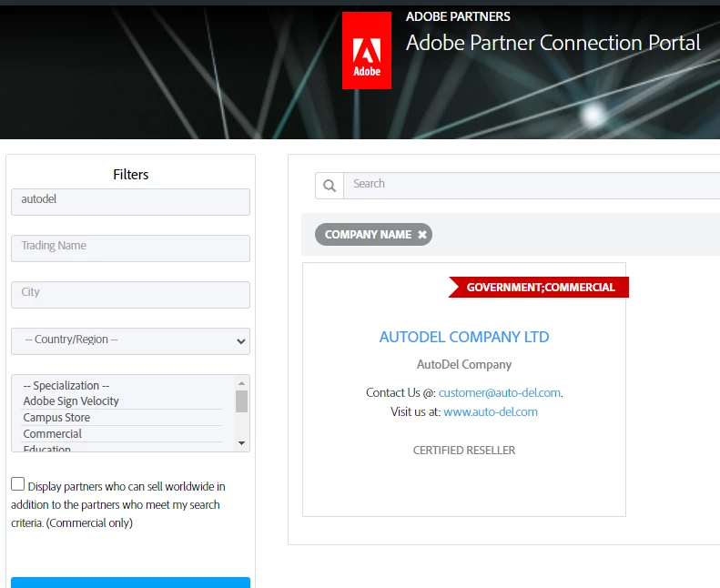The image size is (720, 588).
Task: Select Adobe Sign Velocity specialization
Action: point(71,401)
